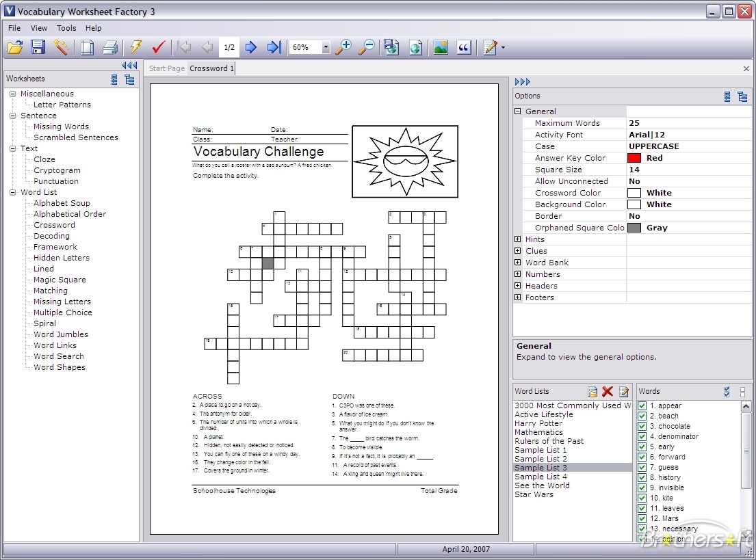The width and height of the screenshot is (756, 560).
Task: Select the Word Search worksheet type
Action: pyautogui.click(x=59, y=356)
